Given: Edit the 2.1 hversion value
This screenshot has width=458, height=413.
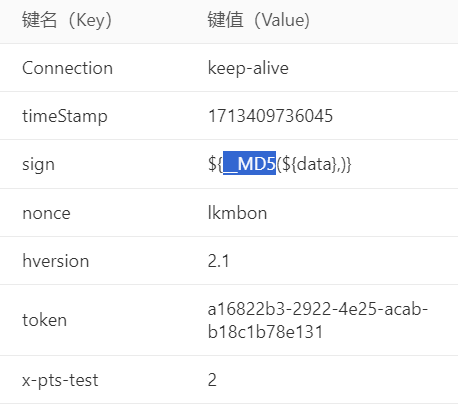Looking at the screenshot, I should tap(218, 261).
